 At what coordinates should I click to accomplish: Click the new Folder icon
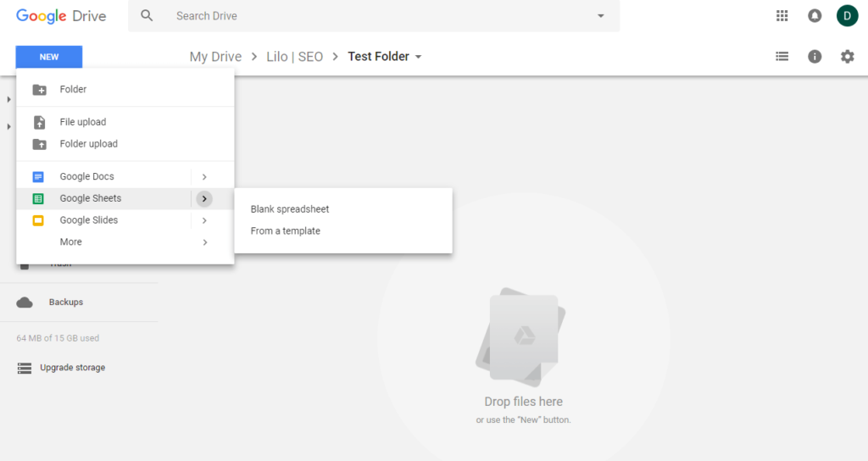(x=39, y=90)
